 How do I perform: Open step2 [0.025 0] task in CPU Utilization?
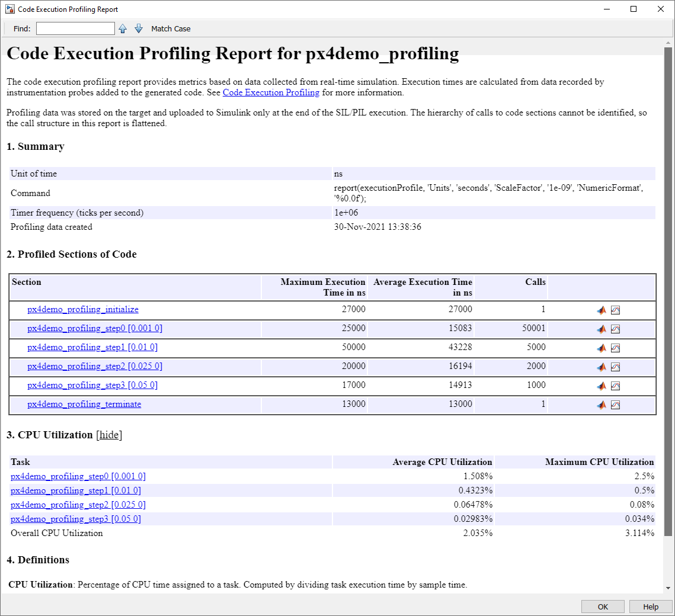[x=78, y=505]
